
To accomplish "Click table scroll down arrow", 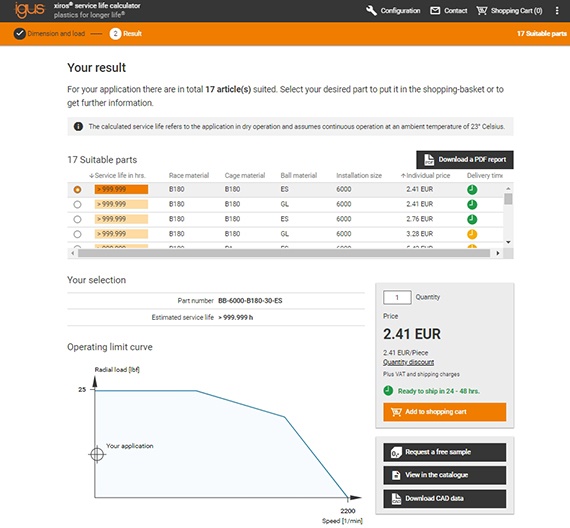I will pos(508,242).
